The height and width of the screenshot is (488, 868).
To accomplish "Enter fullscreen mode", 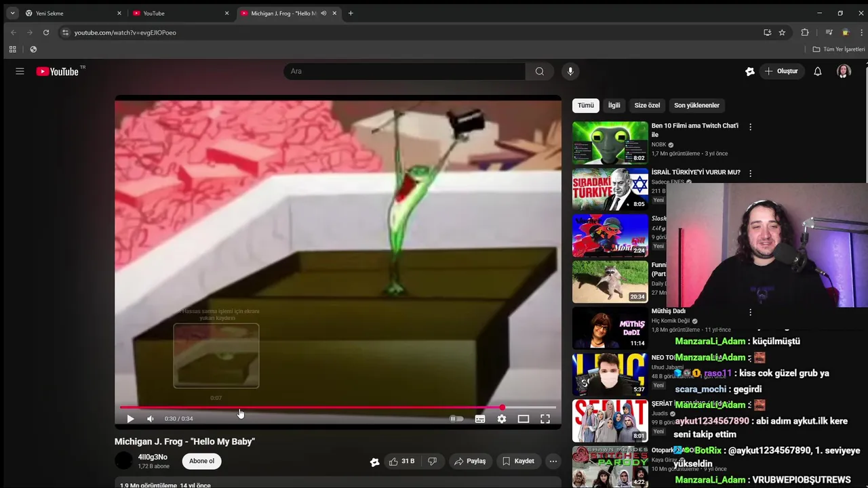I will click(545, 419).
